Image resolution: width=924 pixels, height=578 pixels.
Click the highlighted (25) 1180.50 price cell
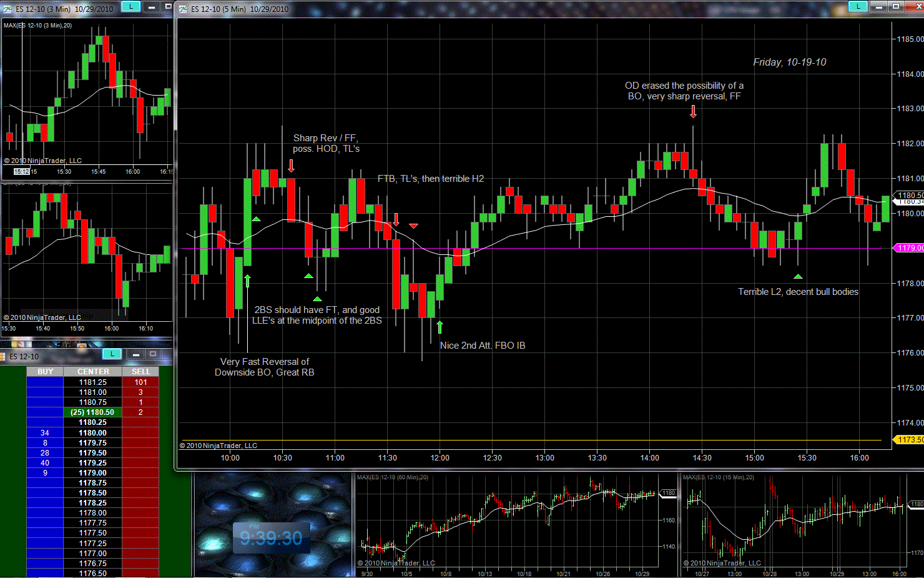(92, 412)
